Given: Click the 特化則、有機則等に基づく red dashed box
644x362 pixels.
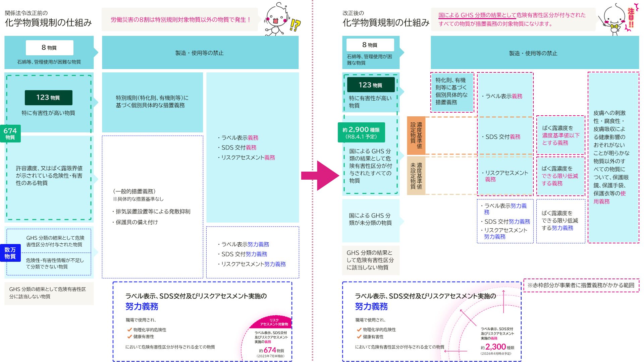Looking at the screenshot, I should (452, 92).
